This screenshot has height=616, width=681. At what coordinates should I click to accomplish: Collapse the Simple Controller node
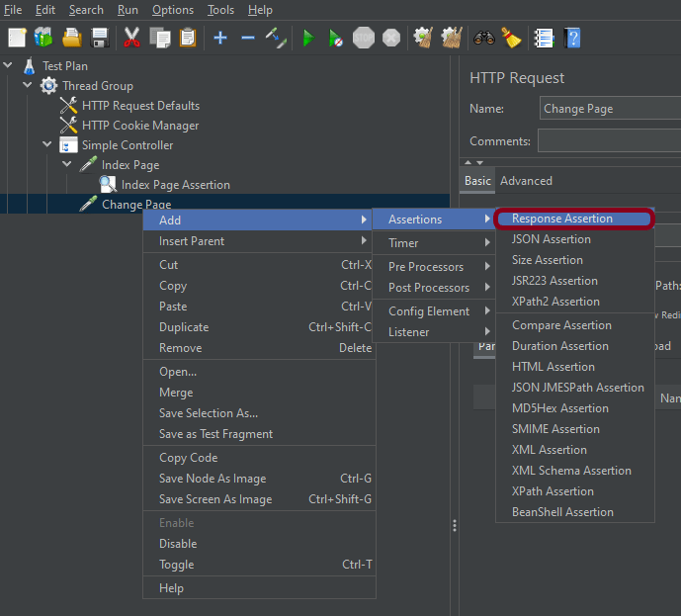click(47, 145)
